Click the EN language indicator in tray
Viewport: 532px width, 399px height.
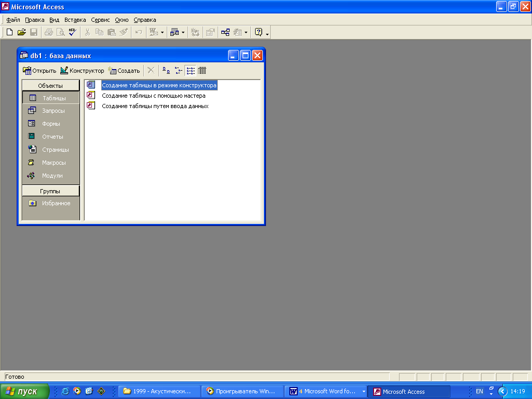[480, 391]
